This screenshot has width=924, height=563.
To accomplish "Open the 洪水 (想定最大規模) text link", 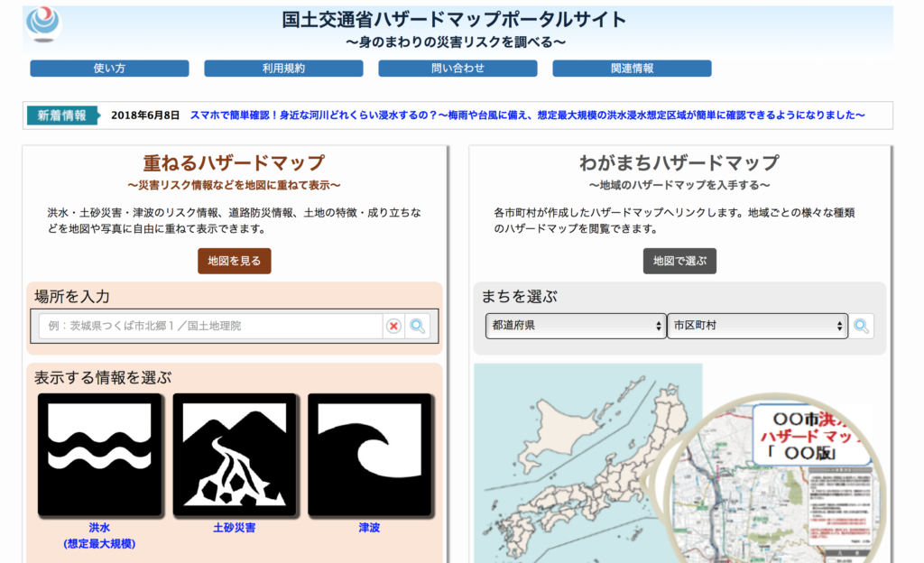I will 99,535.
